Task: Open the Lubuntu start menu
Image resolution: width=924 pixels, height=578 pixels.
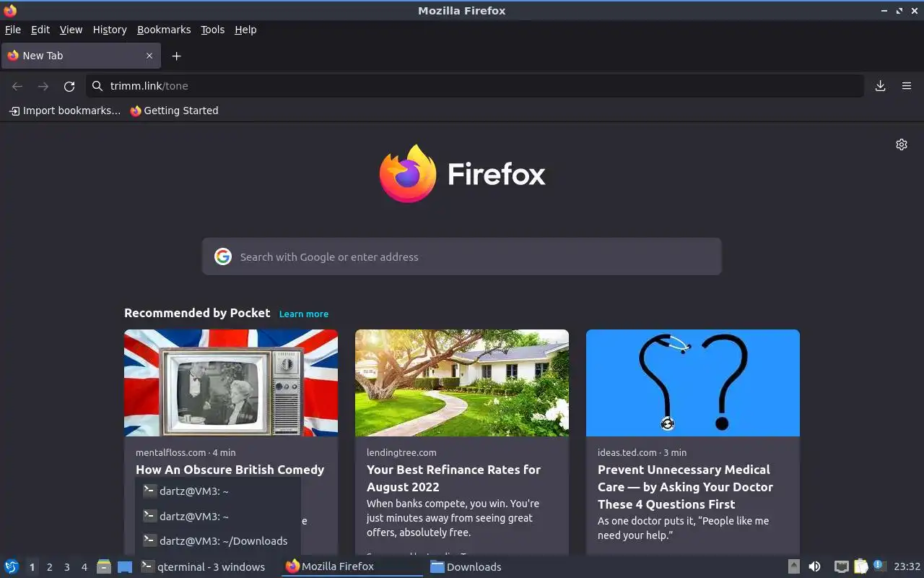Action: click(x=12, y=566)
